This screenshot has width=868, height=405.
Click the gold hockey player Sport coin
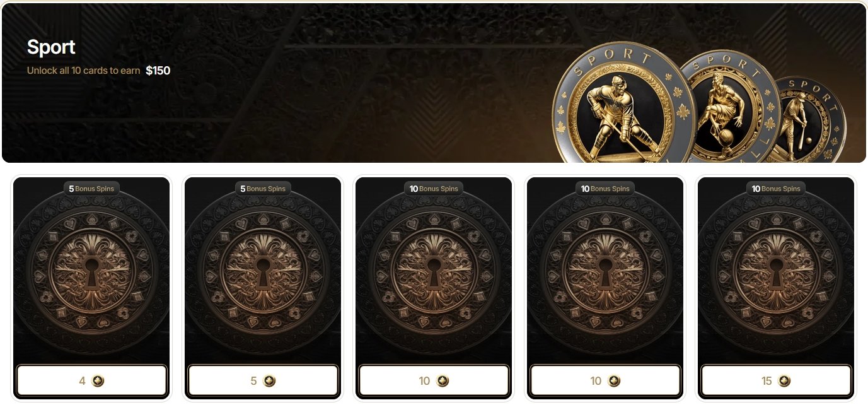point(624,106)
